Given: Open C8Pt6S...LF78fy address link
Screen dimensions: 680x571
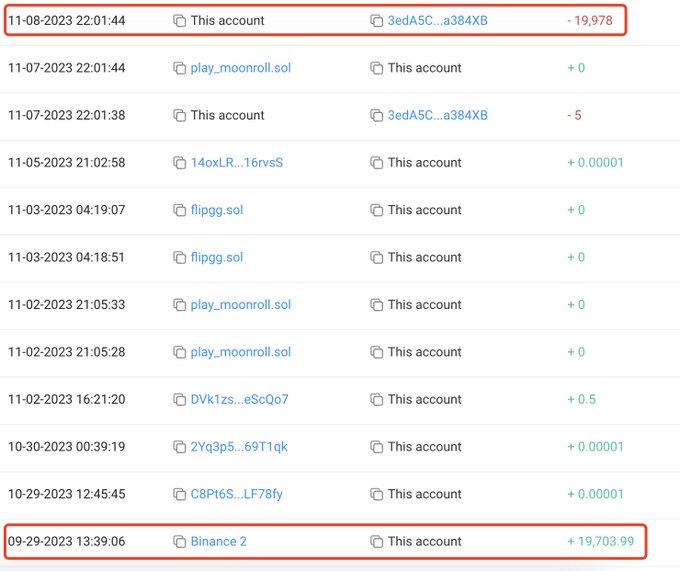Looking at the screenshot, I should 237,494.
